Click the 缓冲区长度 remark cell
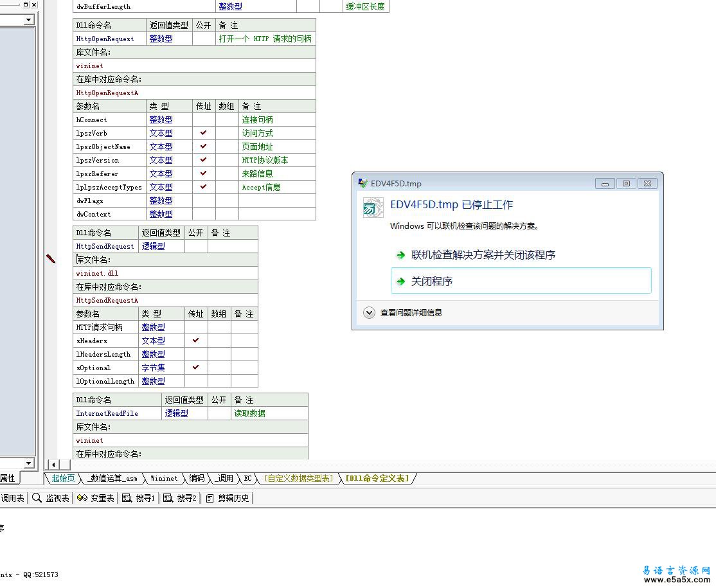716x588 pixels. [x=366, y=6]
